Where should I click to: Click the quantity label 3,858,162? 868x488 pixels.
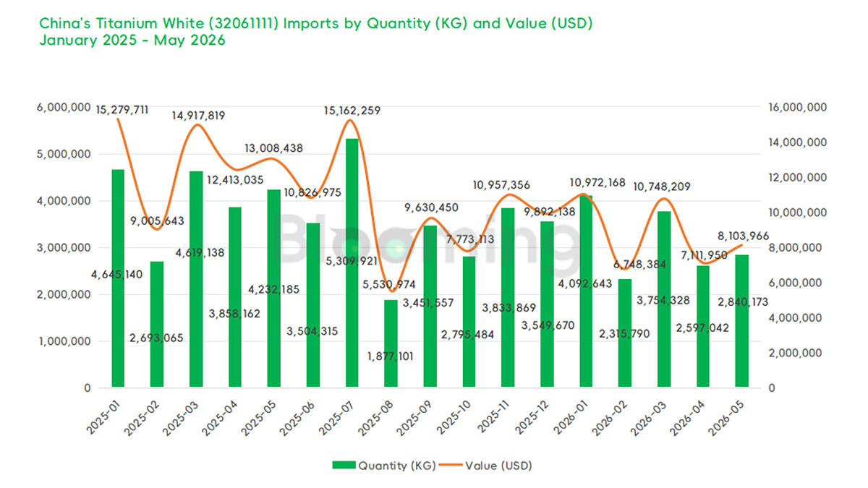click(x=235, y=314)
